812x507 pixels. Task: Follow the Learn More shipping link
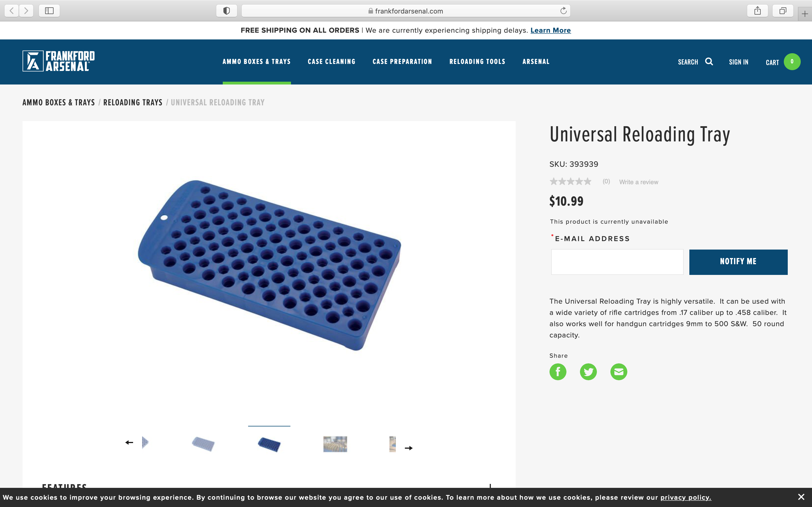pos(550,30)
